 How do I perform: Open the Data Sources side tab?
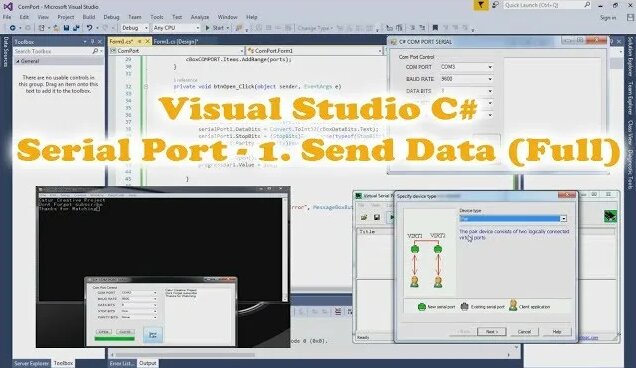[6, 51]
